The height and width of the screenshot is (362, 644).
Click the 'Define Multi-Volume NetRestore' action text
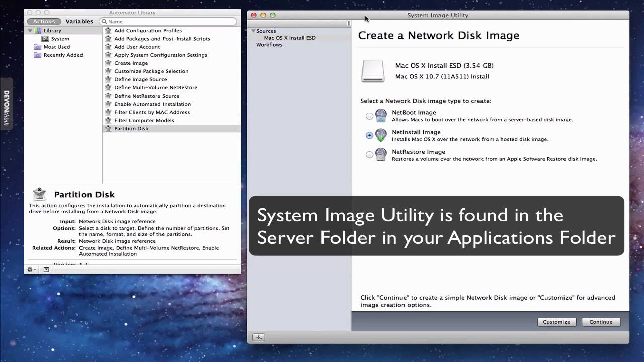coord(155,87)
